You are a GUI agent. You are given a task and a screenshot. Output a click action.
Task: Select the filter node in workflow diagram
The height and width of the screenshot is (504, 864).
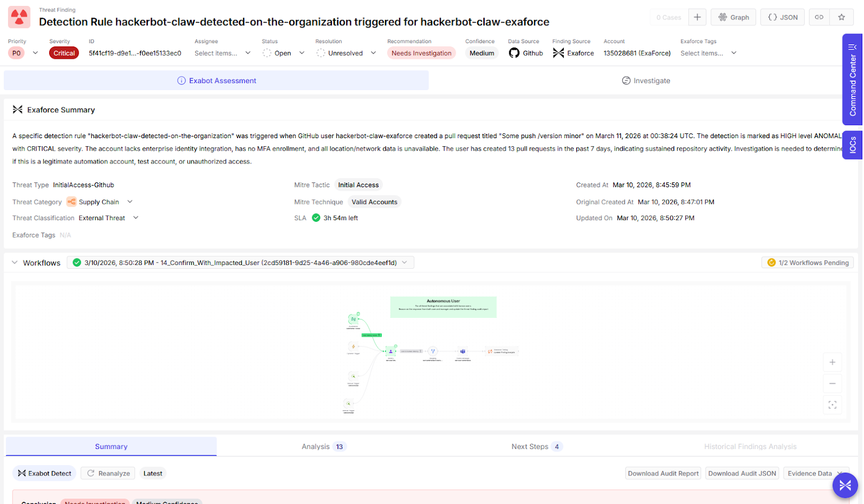[433, 351]
